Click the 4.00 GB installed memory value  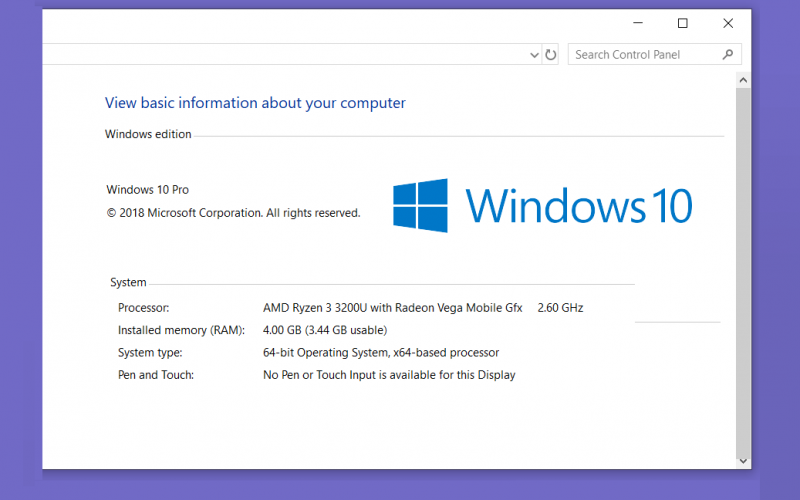click(x=325, y=330)
